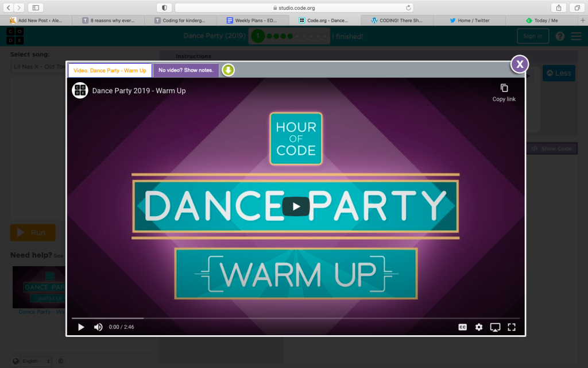Click the Code.org logo in header
The width and height of the screenshot is (588, 368).
(x=15, y=36)
